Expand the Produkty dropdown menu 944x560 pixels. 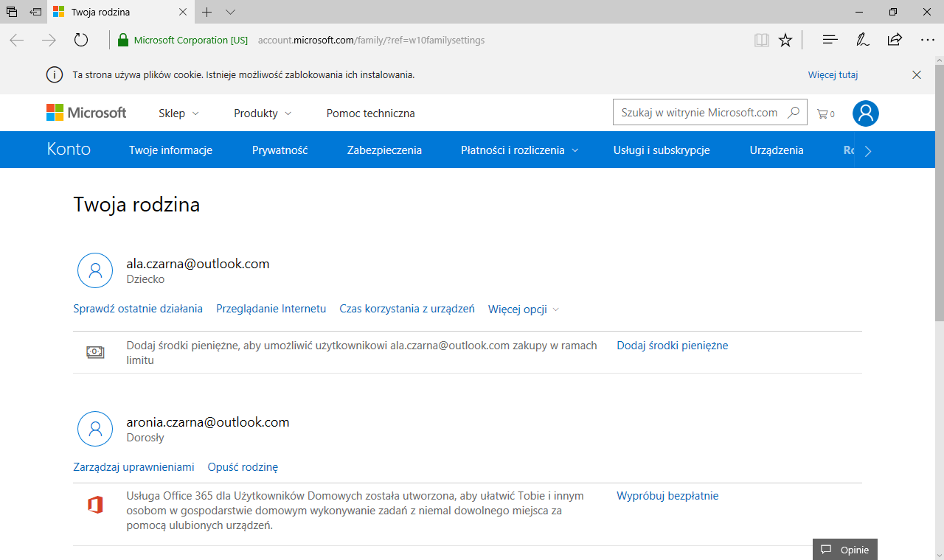tap(263, 113)
